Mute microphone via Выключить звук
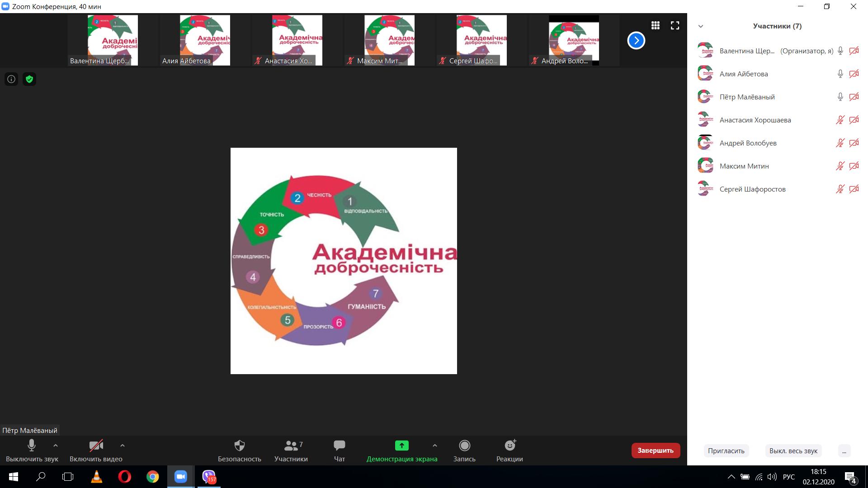 tap(32, 446)
